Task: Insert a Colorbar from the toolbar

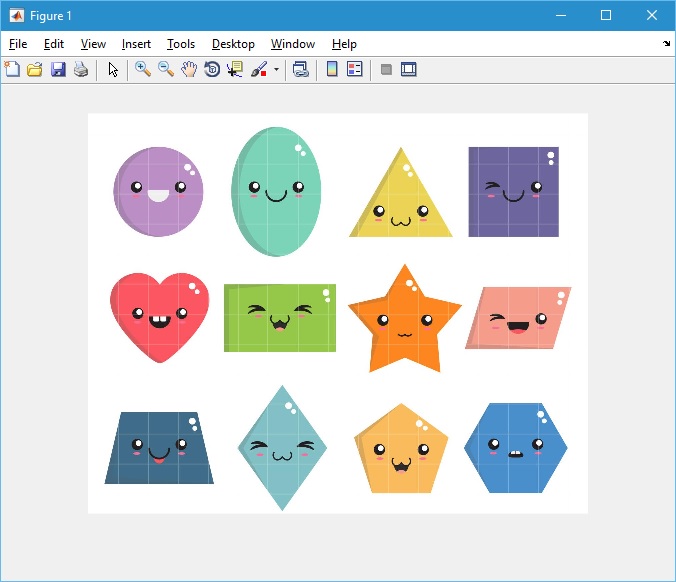Action: (332, 69)
